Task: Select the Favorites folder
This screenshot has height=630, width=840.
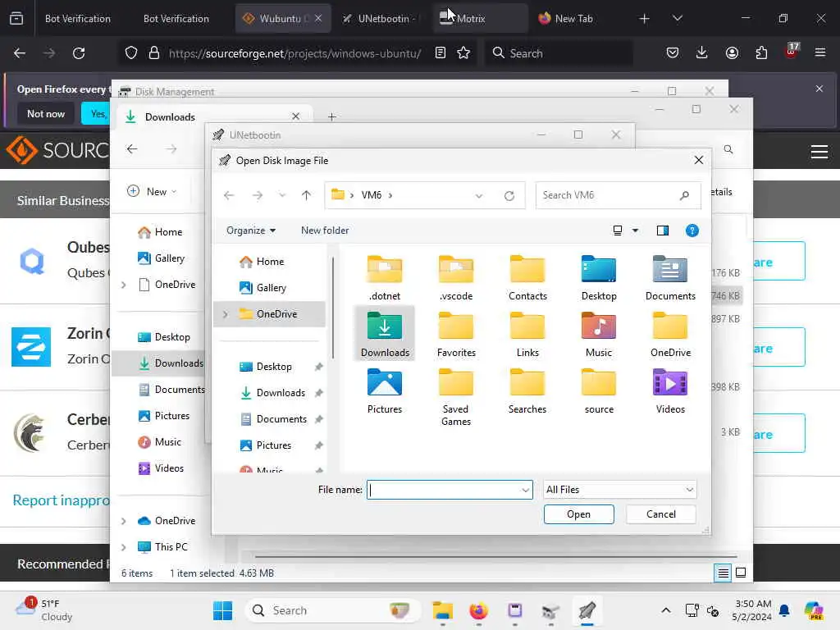Action: (456, 334)
